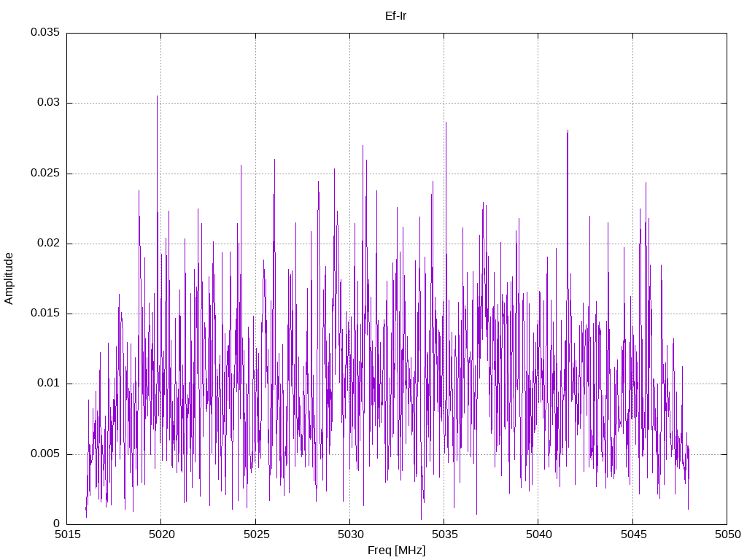Click the Amplitude y-axis label
The width and height of the screenshot is (747, 560).
[x=9, y=279]
